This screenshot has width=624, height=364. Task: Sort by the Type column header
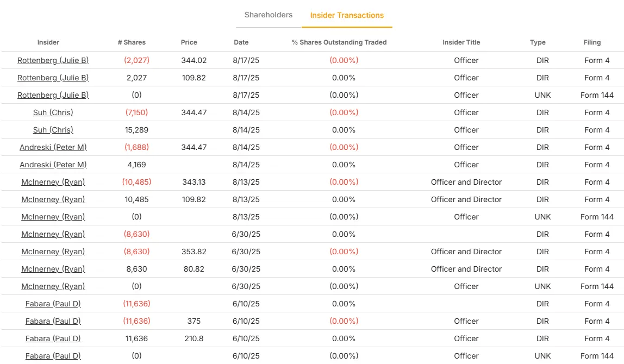click(538, 42)
